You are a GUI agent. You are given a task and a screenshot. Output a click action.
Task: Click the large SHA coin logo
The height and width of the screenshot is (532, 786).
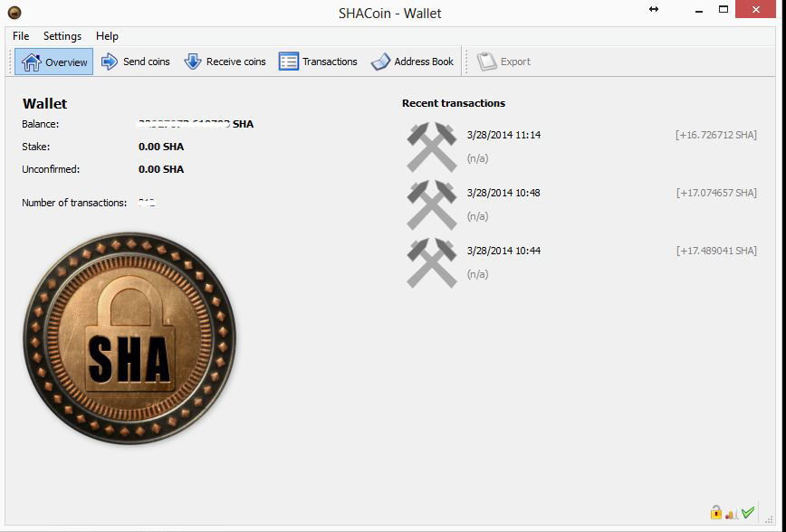tap(129, 338)
